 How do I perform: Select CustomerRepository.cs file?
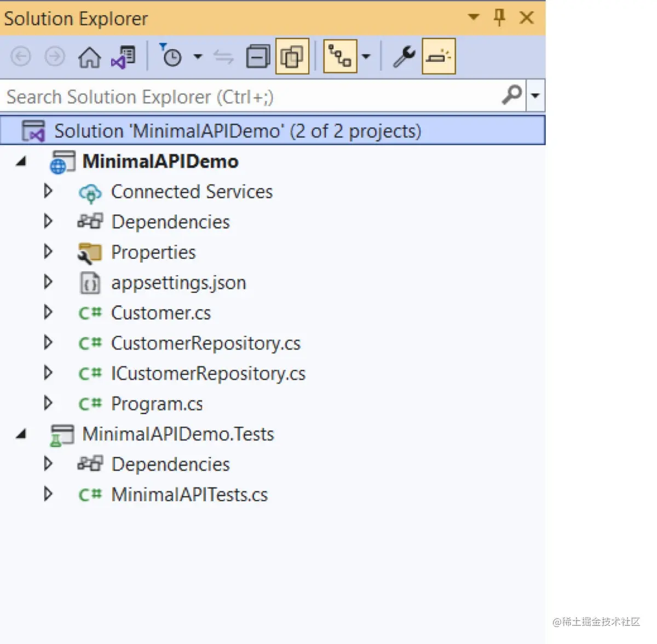tap(206, 343)
